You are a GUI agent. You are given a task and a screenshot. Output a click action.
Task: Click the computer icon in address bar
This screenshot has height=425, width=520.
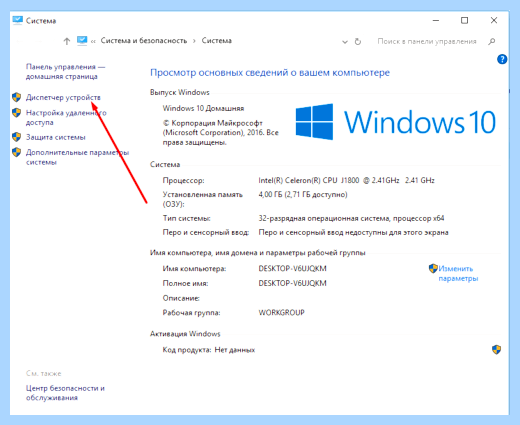(82, 40)
